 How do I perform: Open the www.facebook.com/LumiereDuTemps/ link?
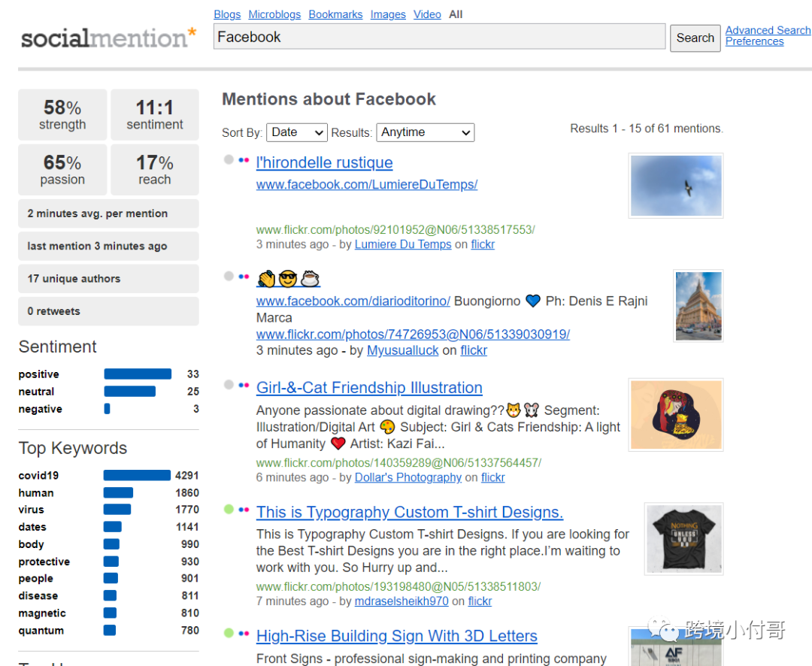click(x=367, y=185)
